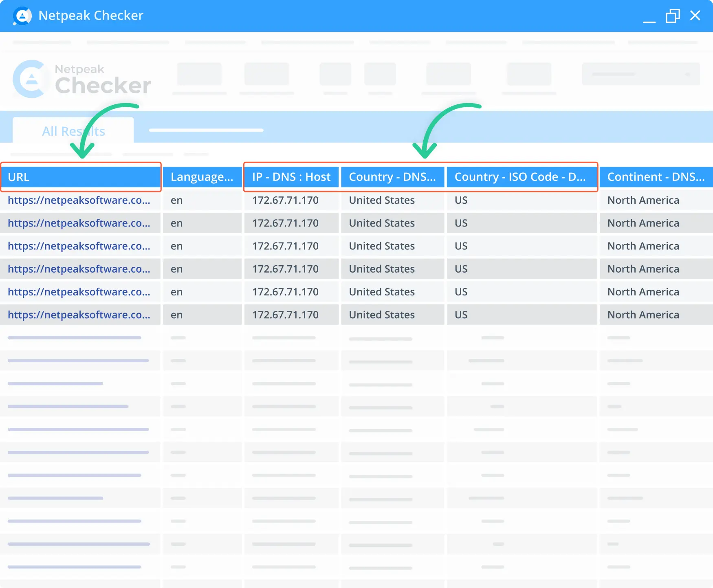Open the netpeaksoftware URL in the sixth row

79,315
